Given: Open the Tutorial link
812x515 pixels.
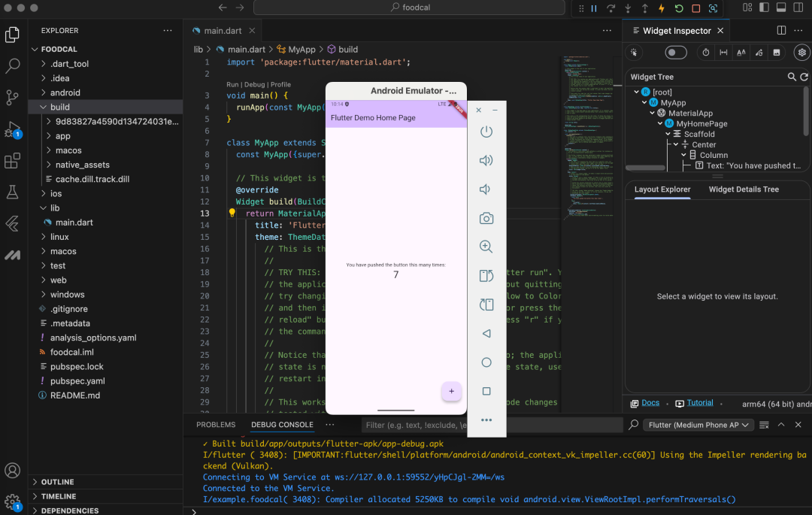Looking at the screenshot, I should [700, 403].
